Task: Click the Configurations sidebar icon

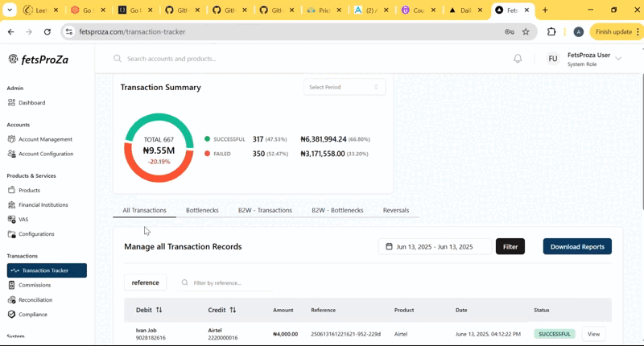Action: click(11, 234)
